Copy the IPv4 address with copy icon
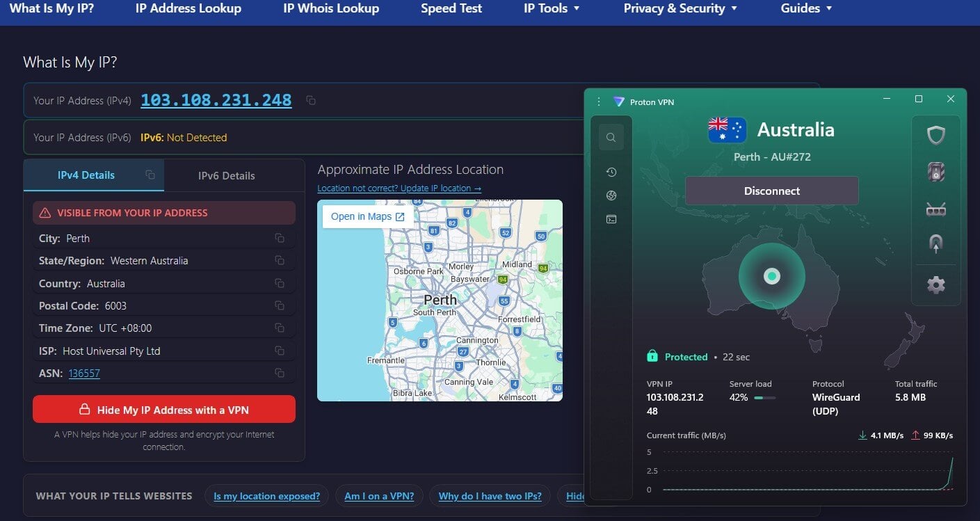This screenshot has height=521, width=980. pos(311,100)
